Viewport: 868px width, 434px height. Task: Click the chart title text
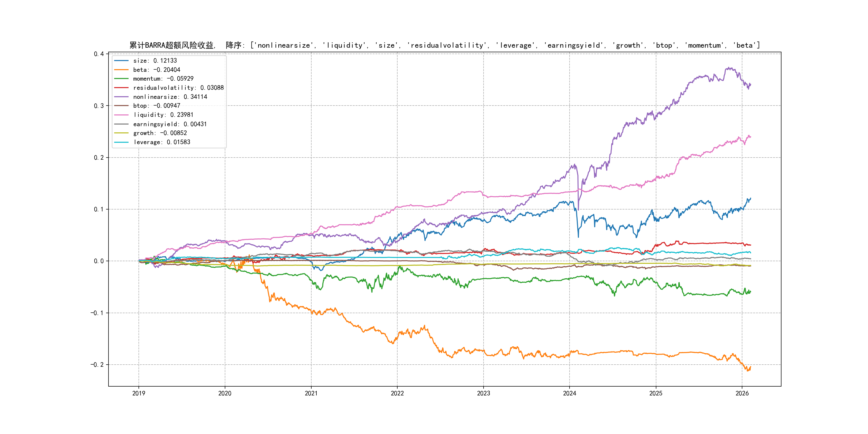(x=444, y=45)
